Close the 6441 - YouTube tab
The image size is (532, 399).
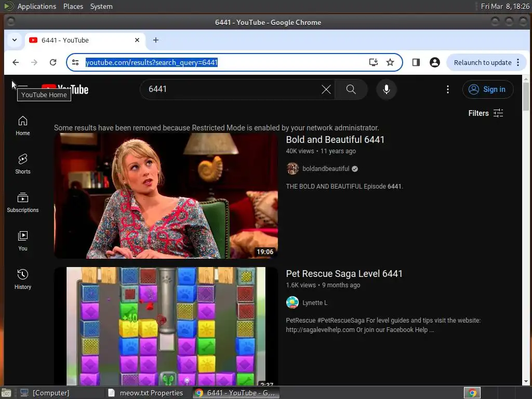[x=137, y=40]
